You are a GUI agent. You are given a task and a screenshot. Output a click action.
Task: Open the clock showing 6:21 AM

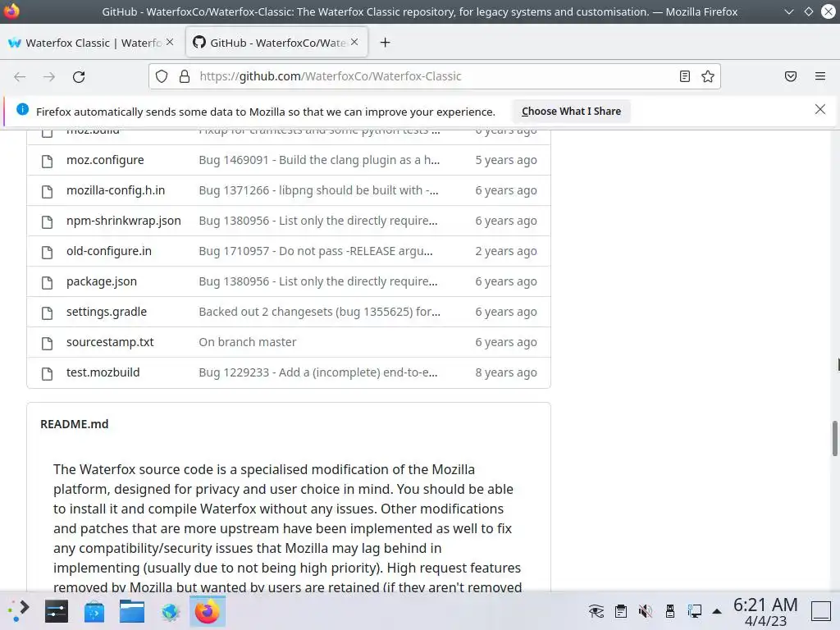(765, 612)
